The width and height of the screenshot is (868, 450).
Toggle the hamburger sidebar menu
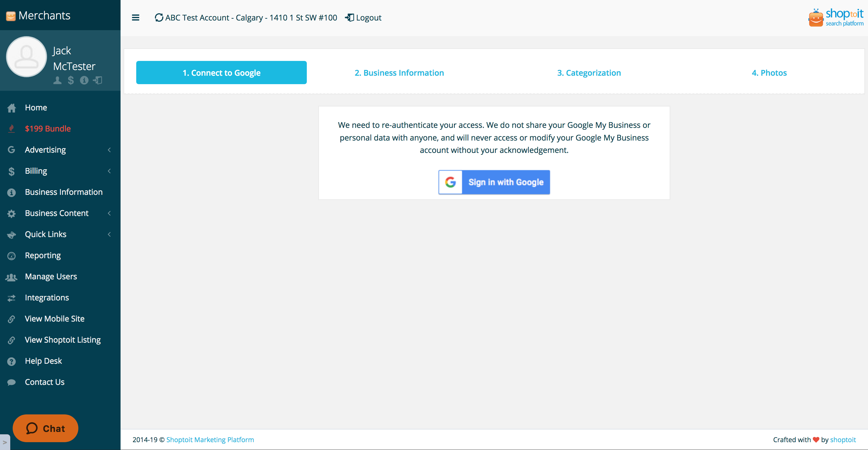tap(135, 17)
